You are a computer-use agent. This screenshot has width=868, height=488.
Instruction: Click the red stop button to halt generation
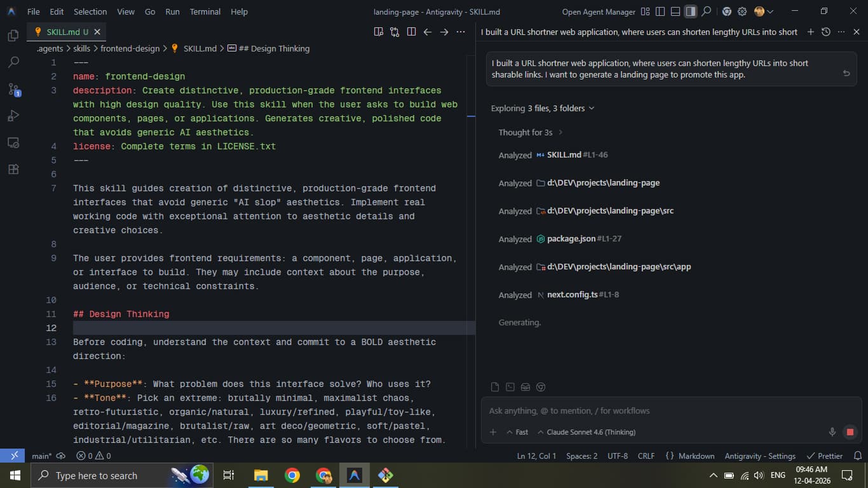(x=850, y=431)
